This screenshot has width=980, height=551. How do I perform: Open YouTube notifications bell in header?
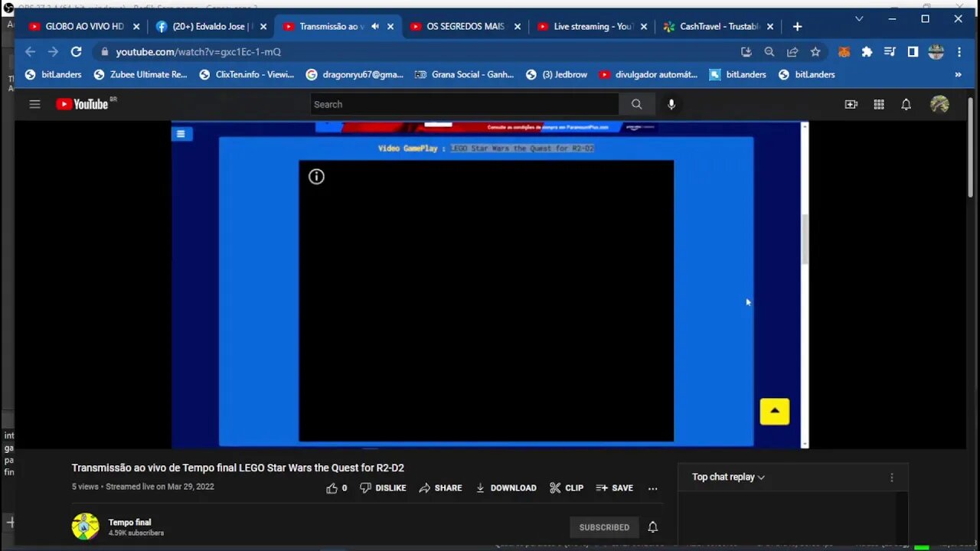pyautogui.click(x=906, y=104)
